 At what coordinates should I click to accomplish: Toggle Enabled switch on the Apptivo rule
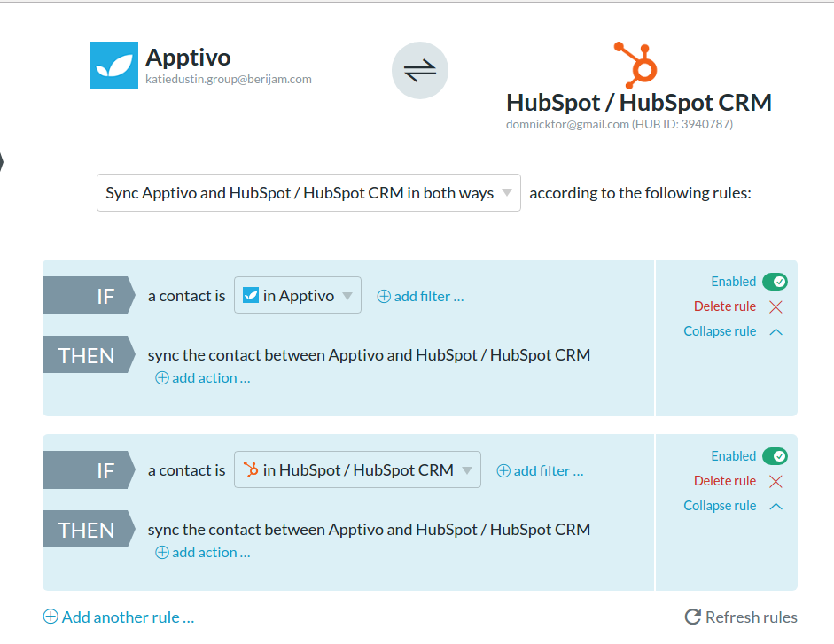coord(775,282)
